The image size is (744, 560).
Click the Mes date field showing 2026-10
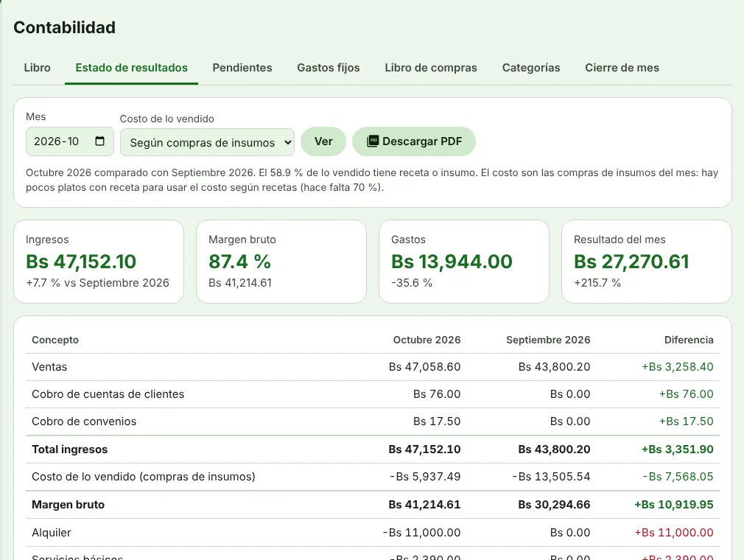pos(70,141)
